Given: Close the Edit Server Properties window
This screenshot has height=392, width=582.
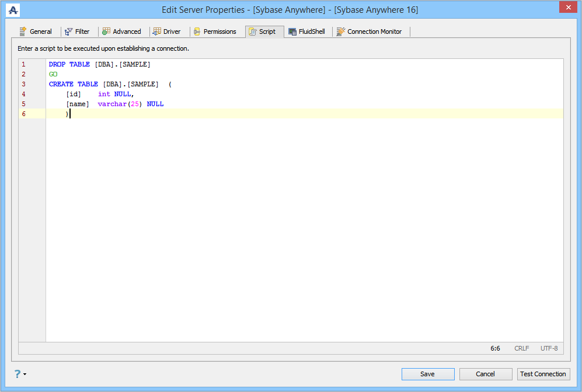Looking at the screenshot, I should pos(568,7).
